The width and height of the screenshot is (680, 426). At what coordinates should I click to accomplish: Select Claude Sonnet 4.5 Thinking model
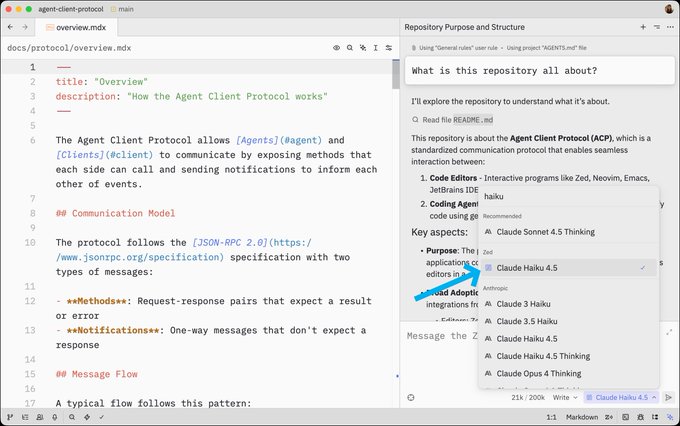[569, 232]
